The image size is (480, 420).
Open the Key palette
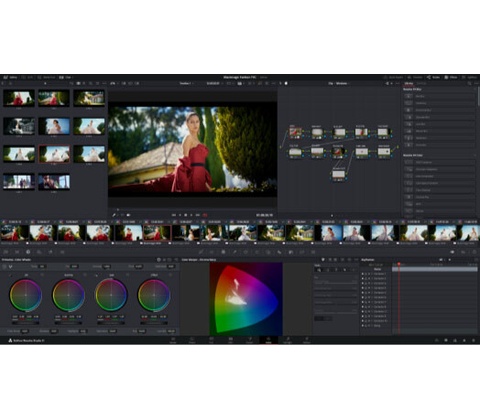coord(291,252)
